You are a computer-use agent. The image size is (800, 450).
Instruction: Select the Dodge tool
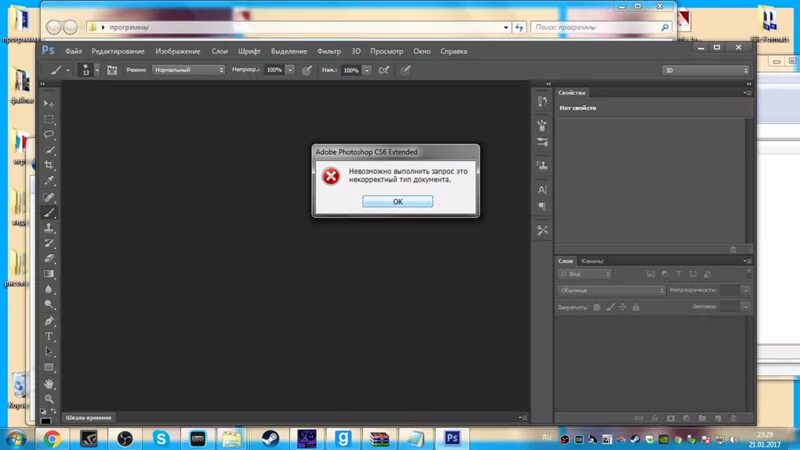pyautogui.click(x=49, y=305)
